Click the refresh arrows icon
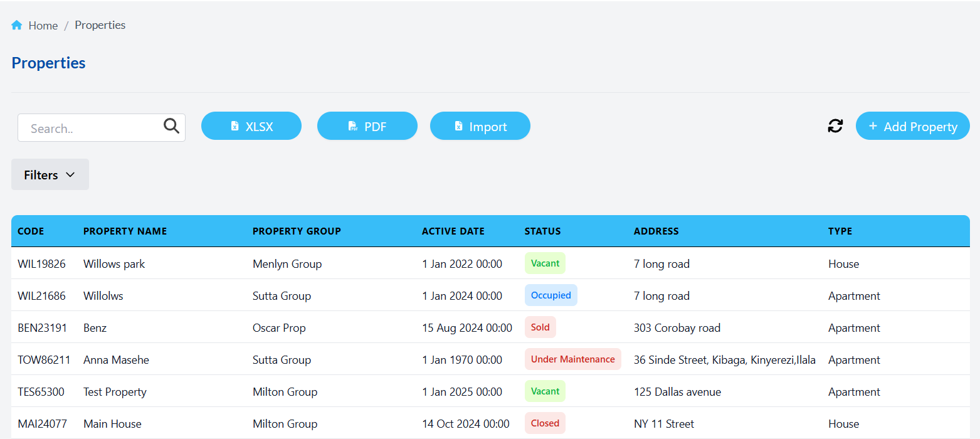Screen dimensions: 980x439 (835, 126)
